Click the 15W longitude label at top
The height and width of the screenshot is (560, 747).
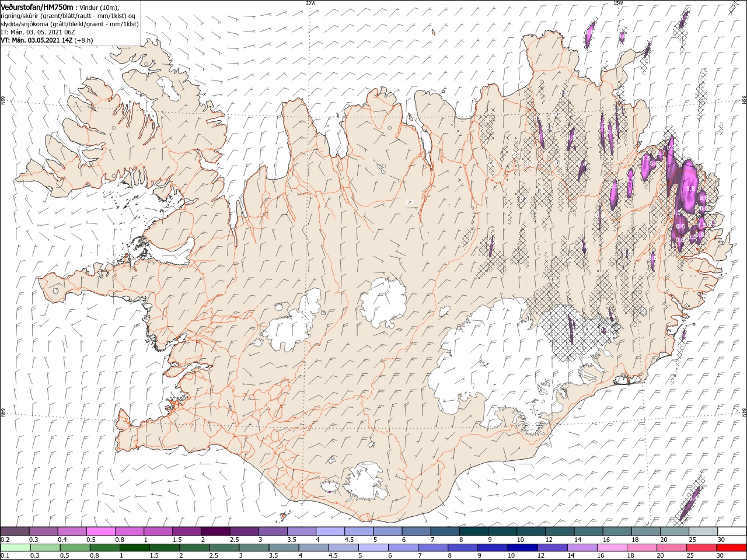pos(618,3)
